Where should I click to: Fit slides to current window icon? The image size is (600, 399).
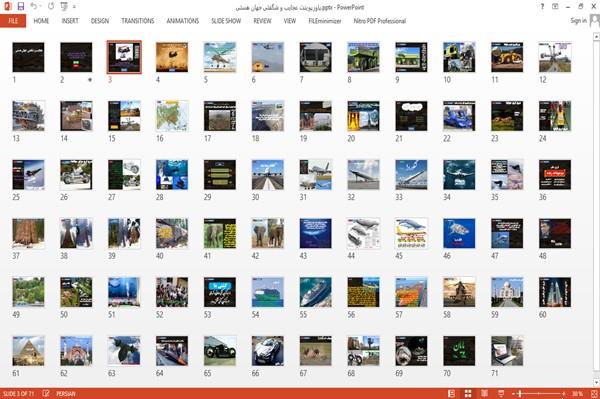[x=594, y=394]
